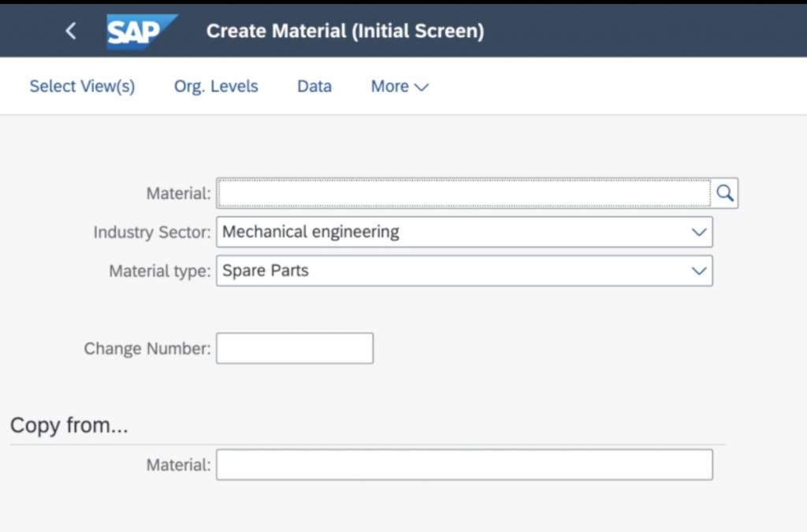Click the Mechanical engineering selected value
Screen dimensions: 807x532
311,233
